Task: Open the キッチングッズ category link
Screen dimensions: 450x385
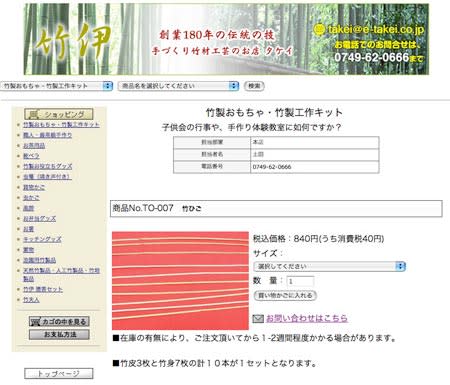Action: click(x=42, y=239)
